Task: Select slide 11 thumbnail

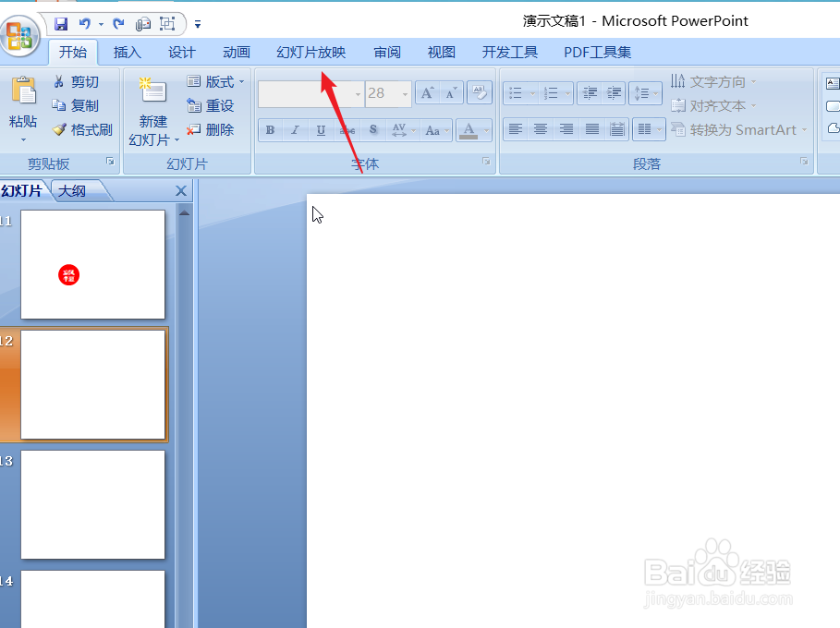Action: 92,264
